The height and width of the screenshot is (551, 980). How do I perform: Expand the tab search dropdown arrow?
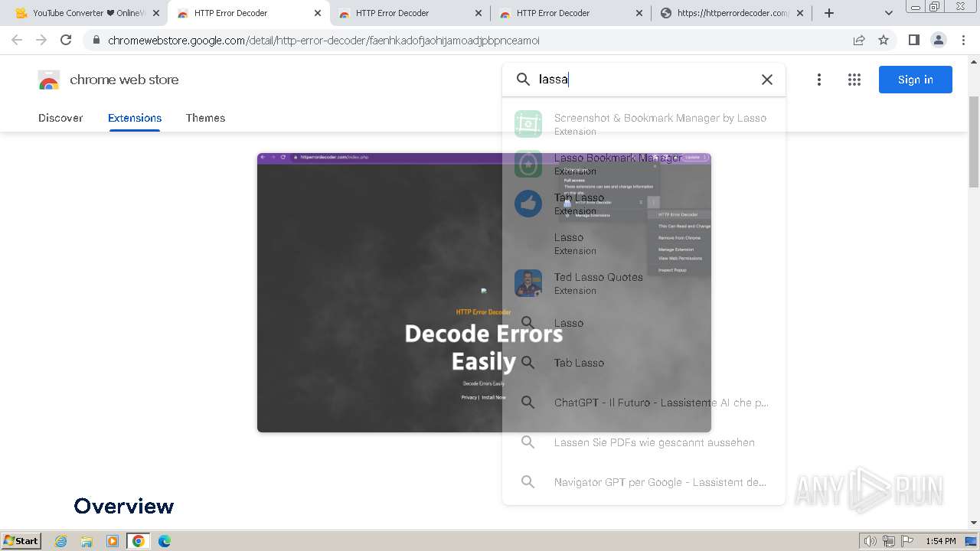888,13
